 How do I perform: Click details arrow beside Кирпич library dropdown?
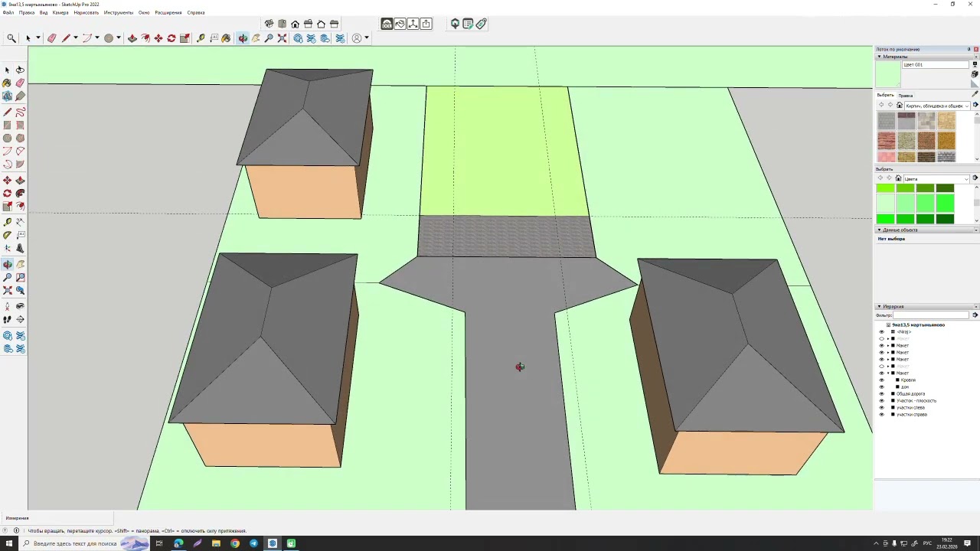(975, 105)
